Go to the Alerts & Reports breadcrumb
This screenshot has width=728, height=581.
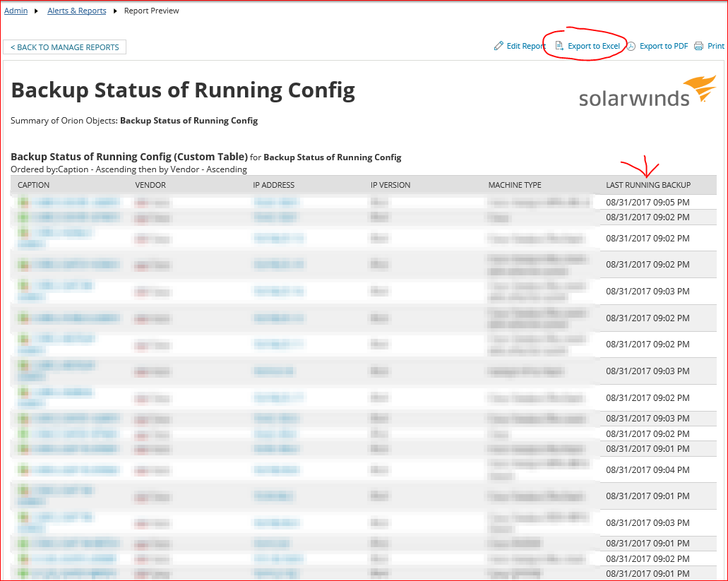click(76, 11)
